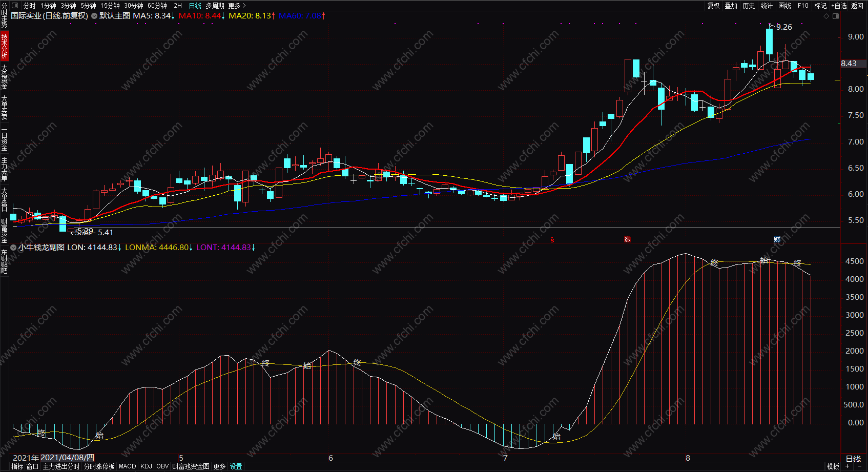Viewport: 868px width, 472px height.
Task: Select the 5分钟 period
Action: click(88, 6)
